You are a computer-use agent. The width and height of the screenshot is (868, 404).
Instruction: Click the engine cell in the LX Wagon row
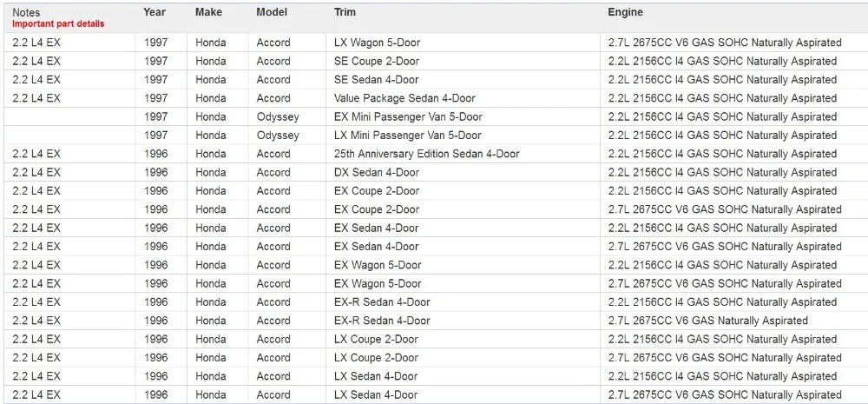[725, 43]
